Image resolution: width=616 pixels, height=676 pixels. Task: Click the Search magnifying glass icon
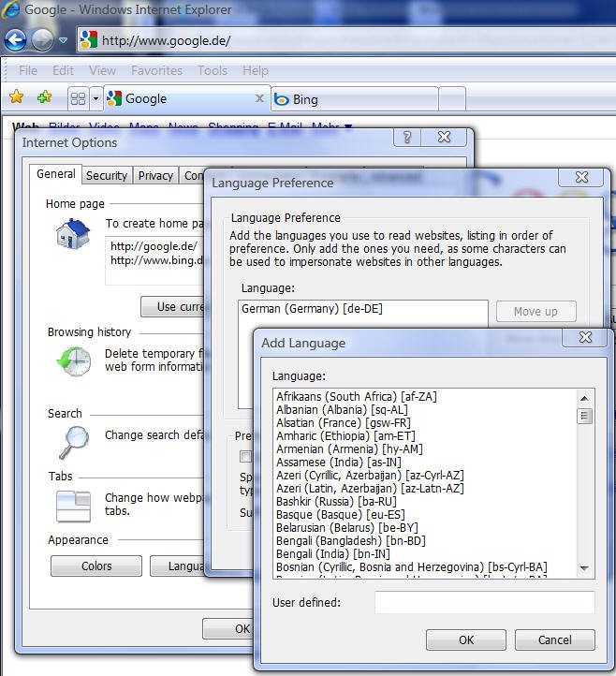click(74, 442)
